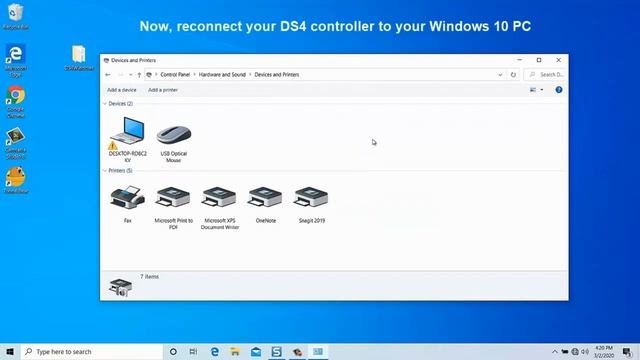Open the Snagit S icon on taskbar

coord(276,351)
